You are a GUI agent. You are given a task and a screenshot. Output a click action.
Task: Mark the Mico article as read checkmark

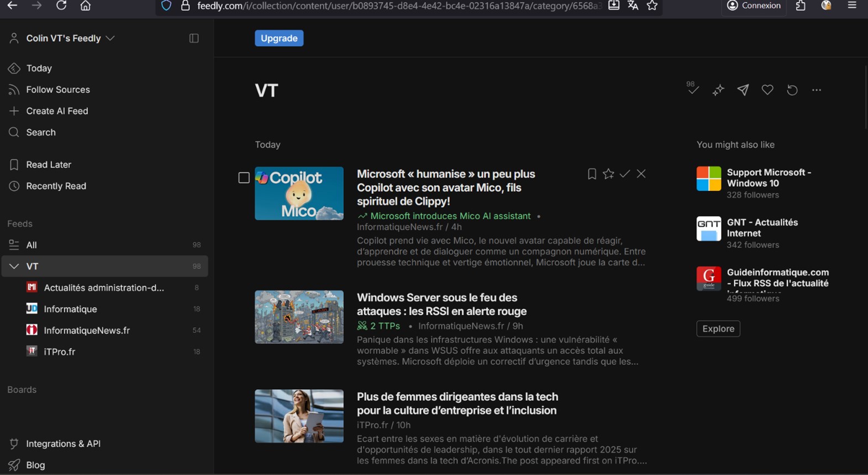pos(625,174)
